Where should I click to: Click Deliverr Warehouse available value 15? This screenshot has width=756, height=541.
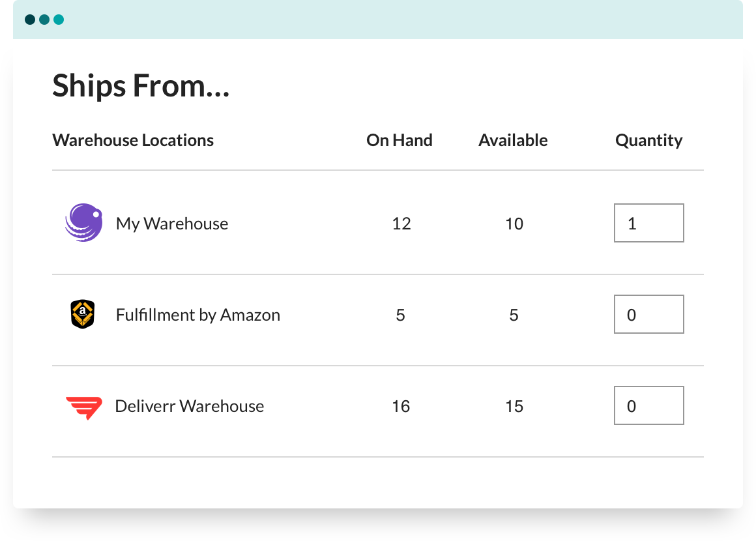[514, 406]
